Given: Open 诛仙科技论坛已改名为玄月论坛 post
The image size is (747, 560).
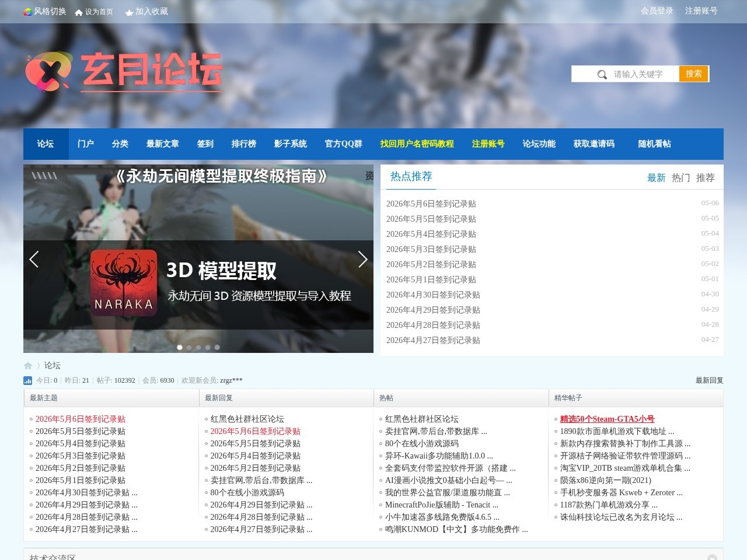Looking at the screenshot, I should 622,517.
